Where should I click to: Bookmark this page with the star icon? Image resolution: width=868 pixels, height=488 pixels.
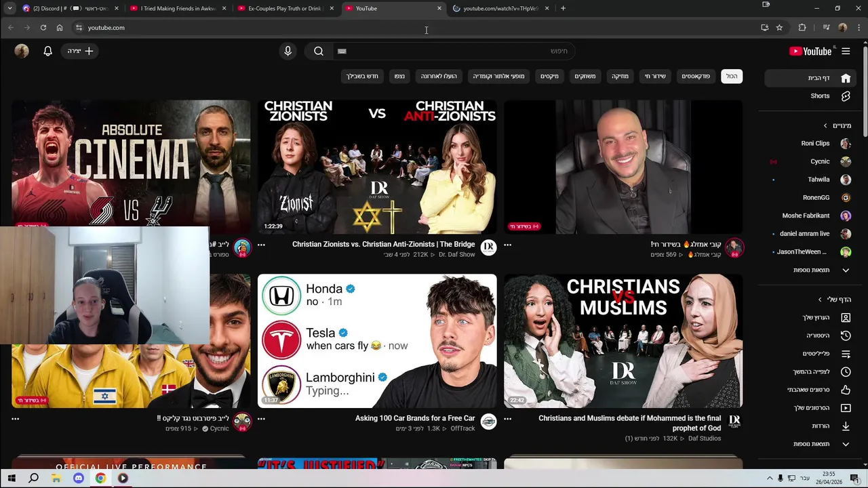pos(779,28)
